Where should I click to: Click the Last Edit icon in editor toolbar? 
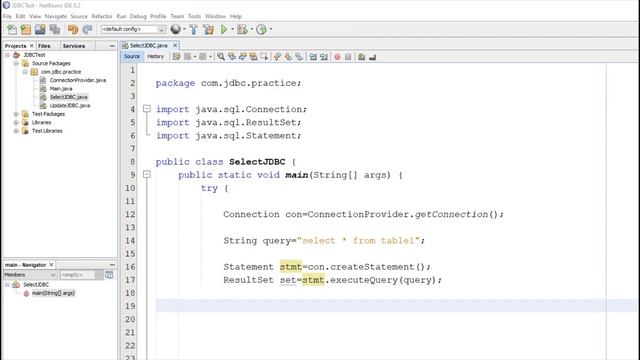pyautogui.click(x=176, y=57)
